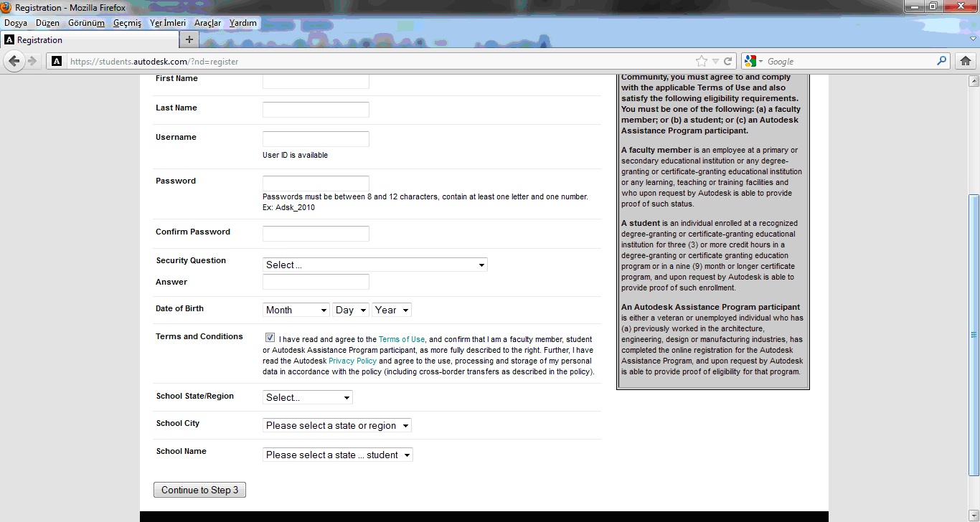Bookmark this page using the star icon
The height and width of the screenshot is (522, 980).
[x=702, y=61]
